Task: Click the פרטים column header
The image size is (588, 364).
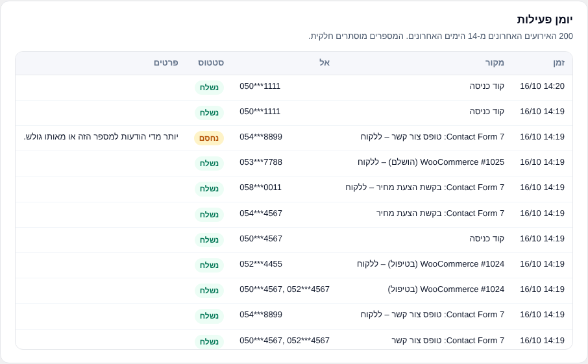Action: pos(165,63)
